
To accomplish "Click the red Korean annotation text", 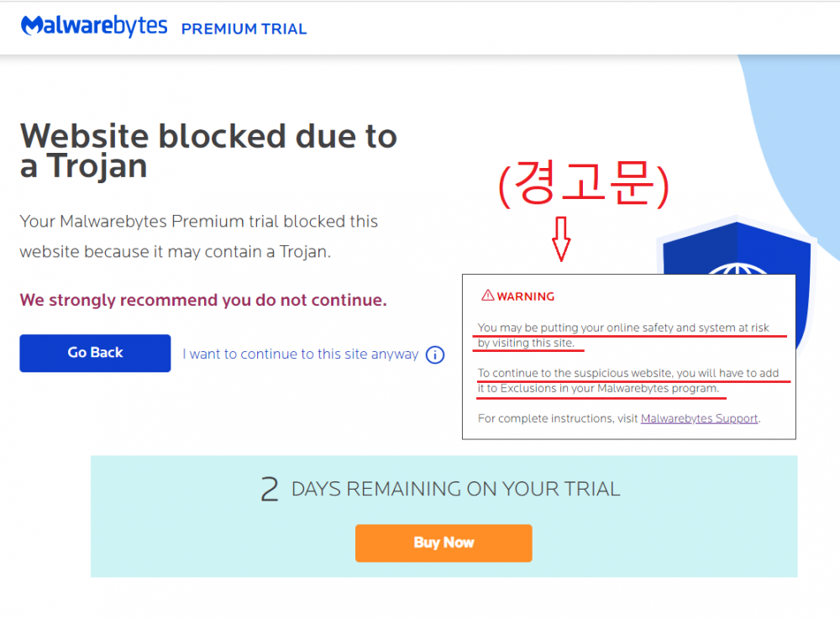I will click(584, 184).
